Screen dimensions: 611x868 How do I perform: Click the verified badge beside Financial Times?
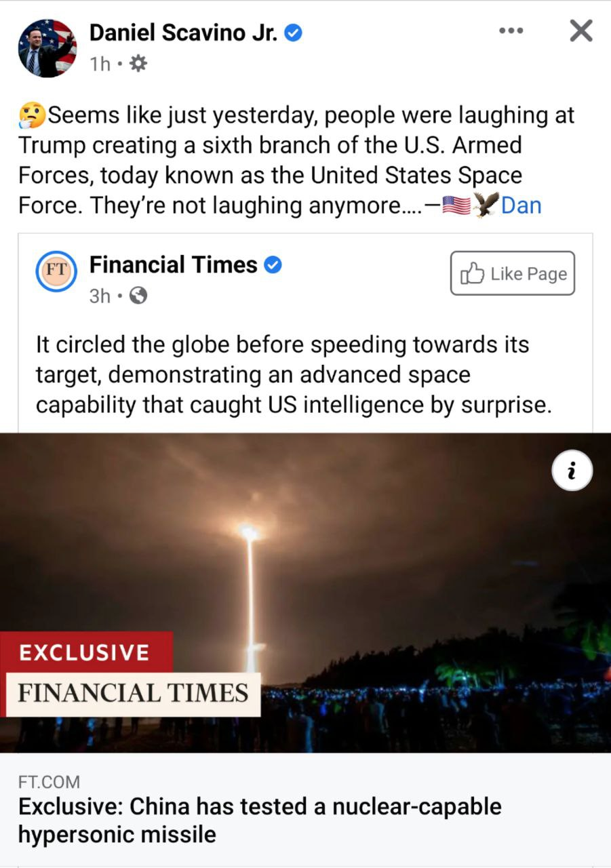click(x=272, y=265)
